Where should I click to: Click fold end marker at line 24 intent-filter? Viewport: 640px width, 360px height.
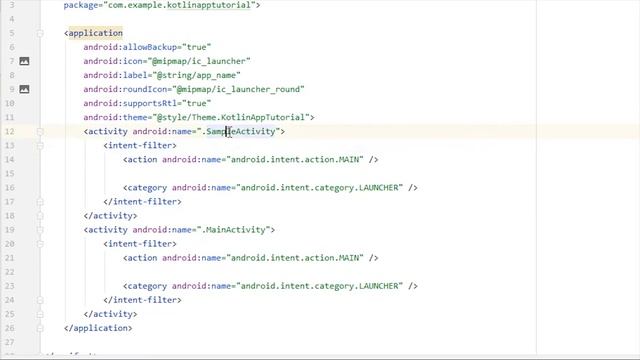40,300
